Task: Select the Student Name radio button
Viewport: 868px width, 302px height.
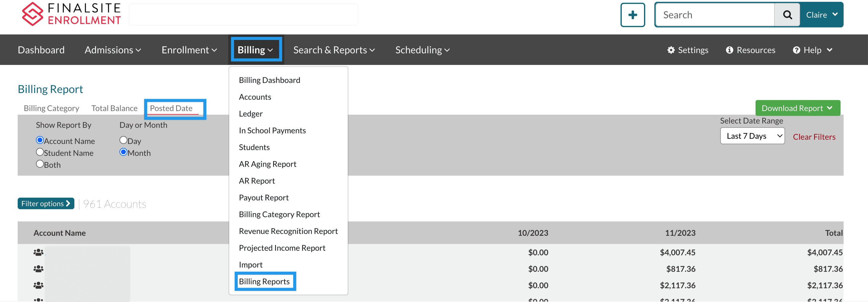Action: pos(40,152)
